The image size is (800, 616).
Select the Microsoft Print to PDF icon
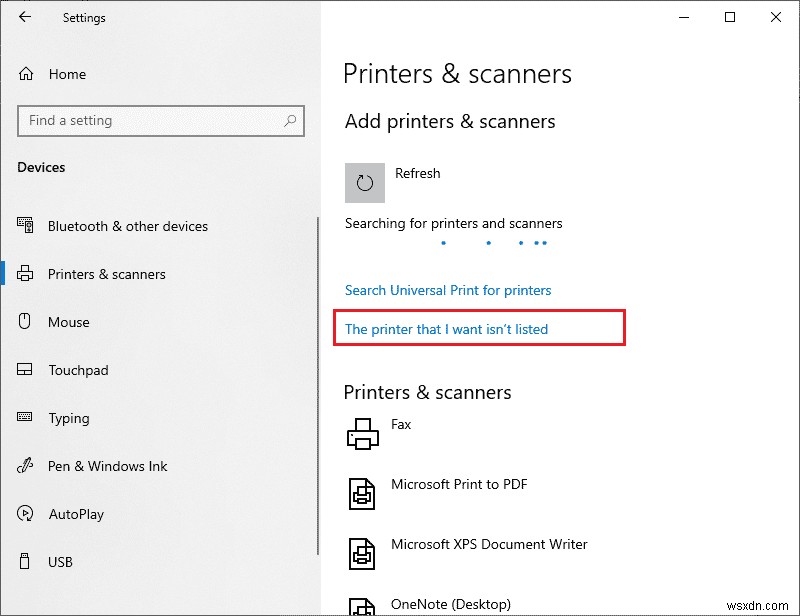point(361,493)
